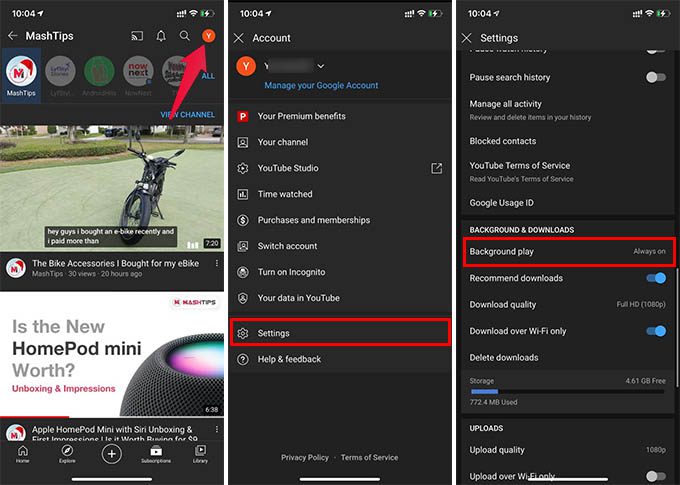Open options for the Bike Accessories video
This screenshot has height=485, width=680.
pos(216,263)
